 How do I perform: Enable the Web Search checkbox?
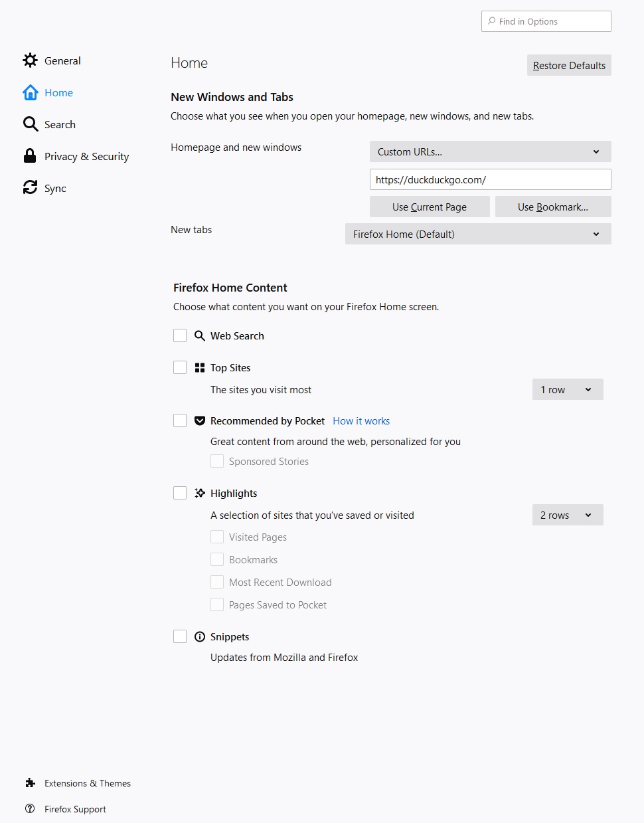180,335
